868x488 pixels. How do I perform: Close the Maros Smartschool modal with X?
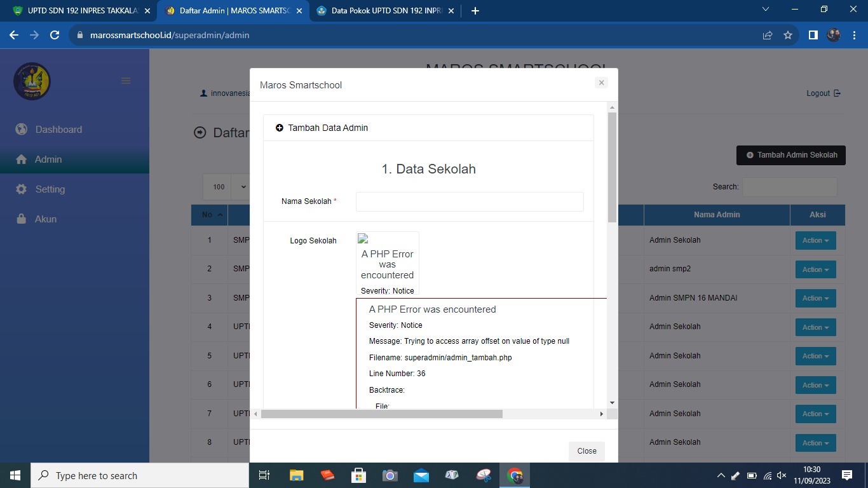[x=601, y=83]
